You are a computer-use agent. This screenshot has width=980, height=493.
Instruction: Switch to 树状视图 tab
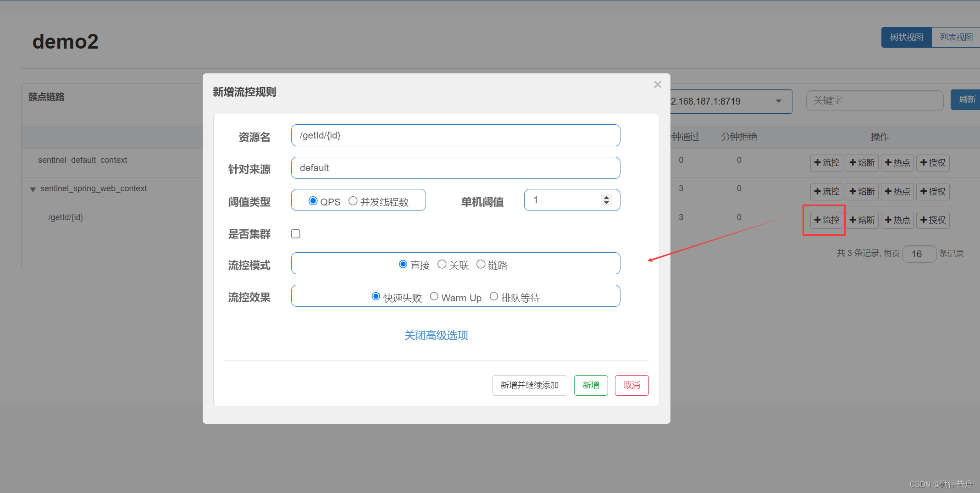[906, 37]
